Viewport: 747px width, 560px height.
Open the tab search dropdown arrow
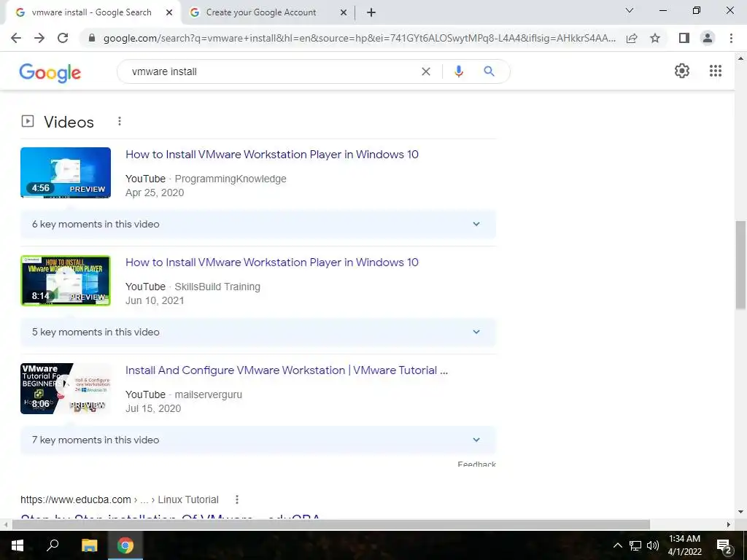pos(630,11)
